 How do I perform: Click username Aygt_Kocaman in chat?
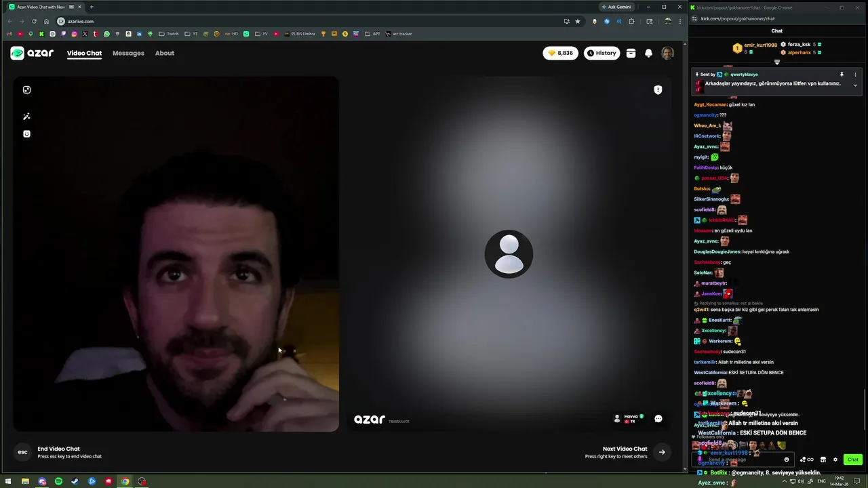point(710,104)
